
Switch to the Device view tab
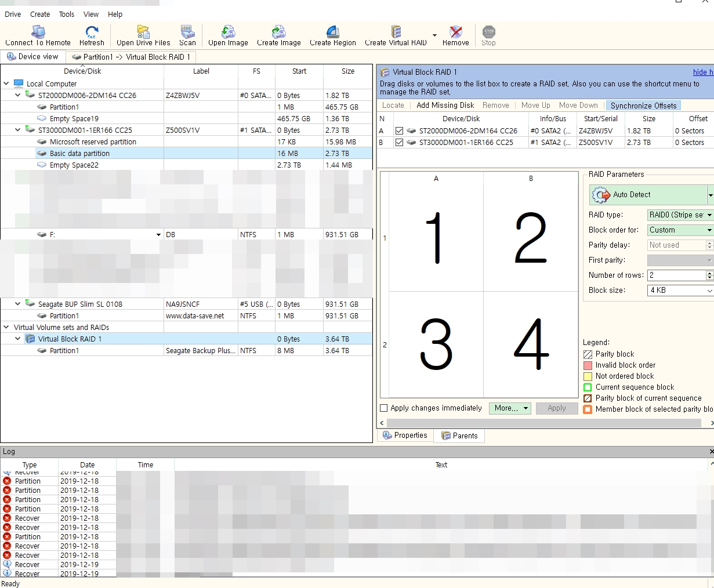click(x=33, y=57)
